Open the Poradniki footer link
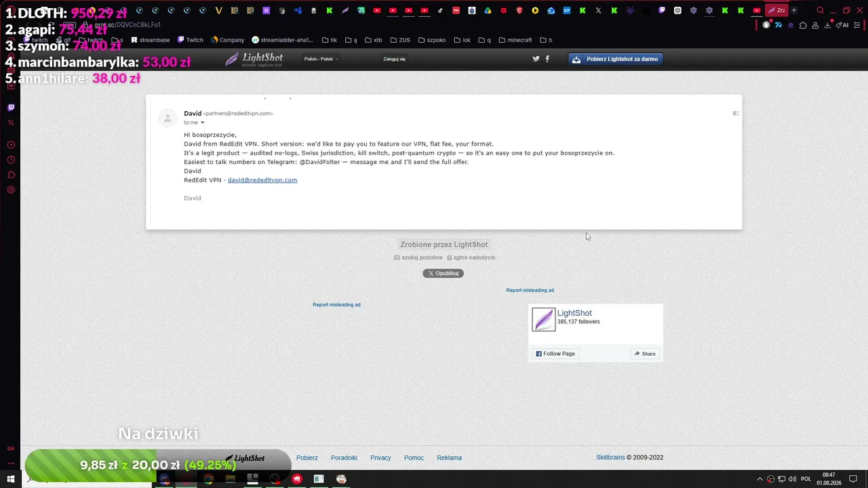Image resolution: width=868 pixels, height=488 pixels. coord(344,457)
